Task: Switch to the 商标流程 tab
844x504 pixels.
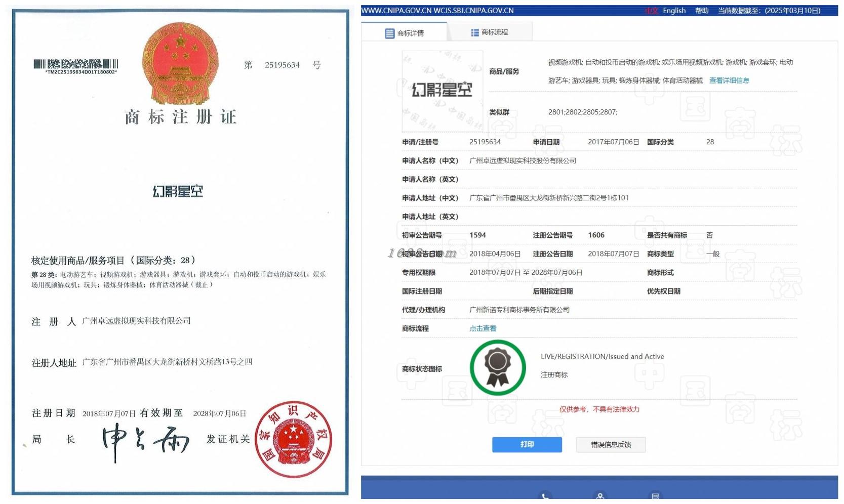Action: click(x=490, y=32)
